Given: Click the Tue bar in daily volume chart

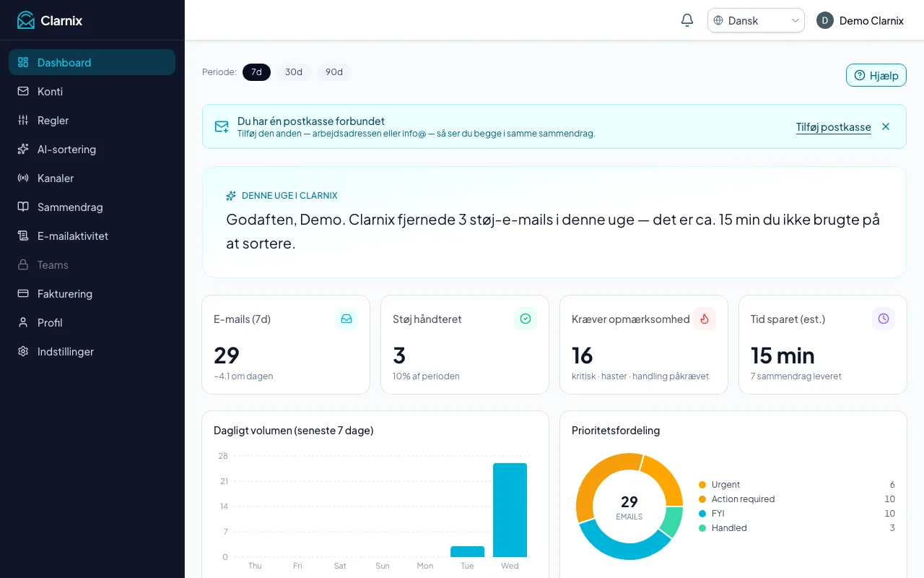Looking at the screenshot, I should [467, 551].
